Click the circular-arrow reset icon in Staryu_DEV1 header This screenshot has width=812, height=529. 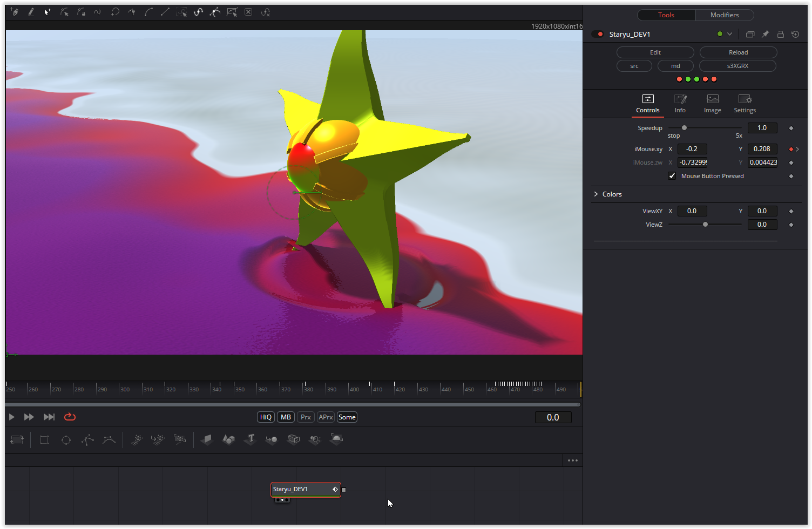pyautogui.click(x=795, y=34)
